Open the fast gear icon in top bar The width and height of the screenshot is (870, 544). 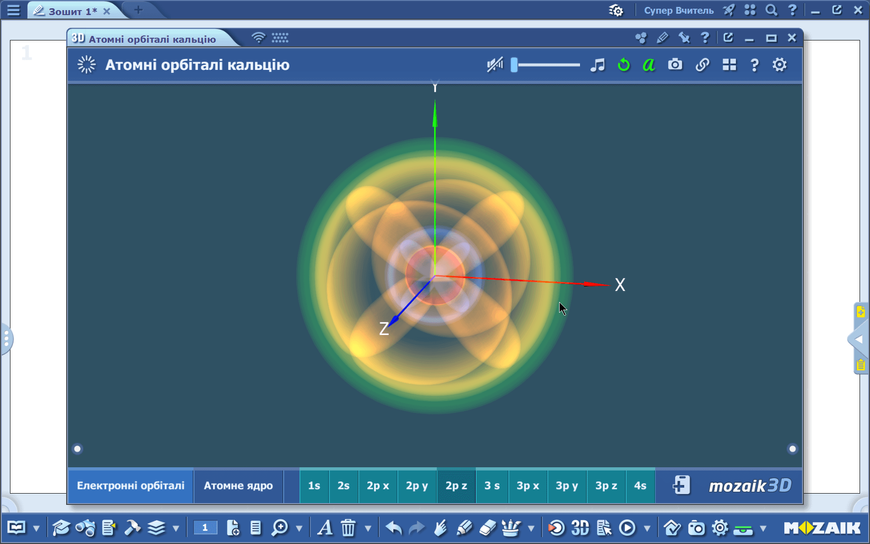pyautogui.click(x=616, y=11)
